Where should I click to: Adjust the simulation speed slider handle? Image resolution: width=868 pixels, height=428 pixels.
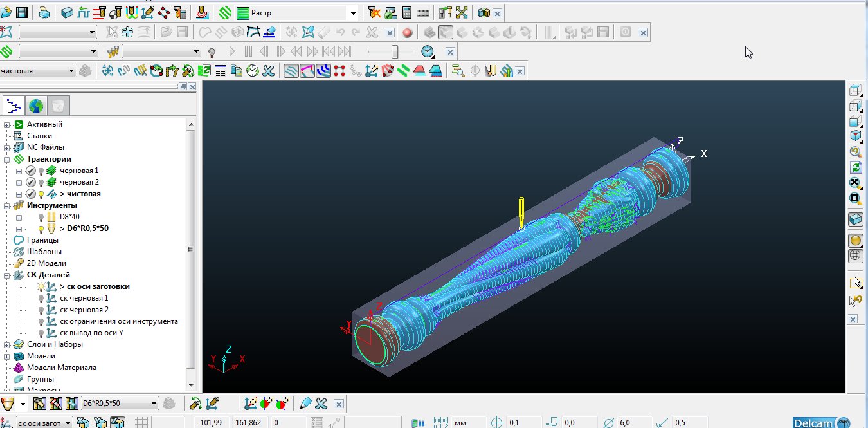(395, 51)
